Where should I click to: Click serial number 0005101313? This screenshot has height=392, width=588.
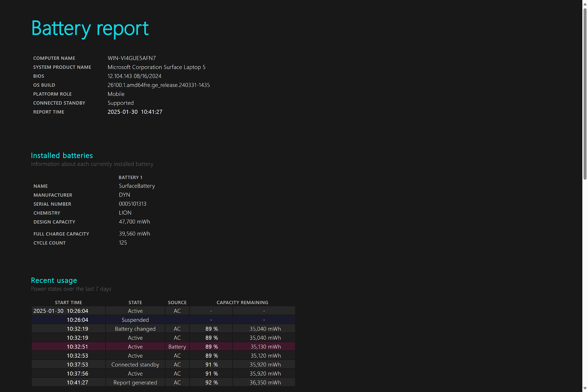tap(133, 204)
